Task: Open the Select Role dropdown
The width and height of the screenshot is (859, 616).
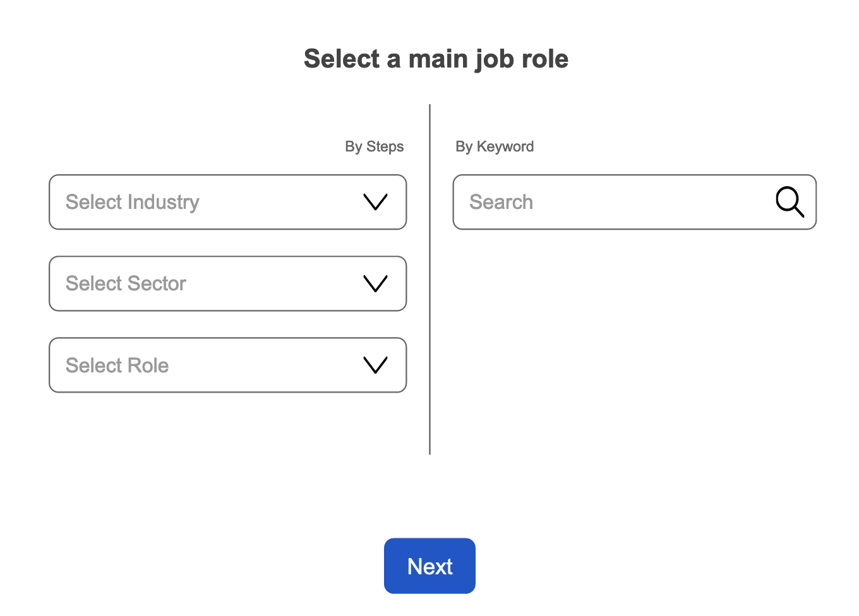Action: pyautogui.click(x=227, y=365)
